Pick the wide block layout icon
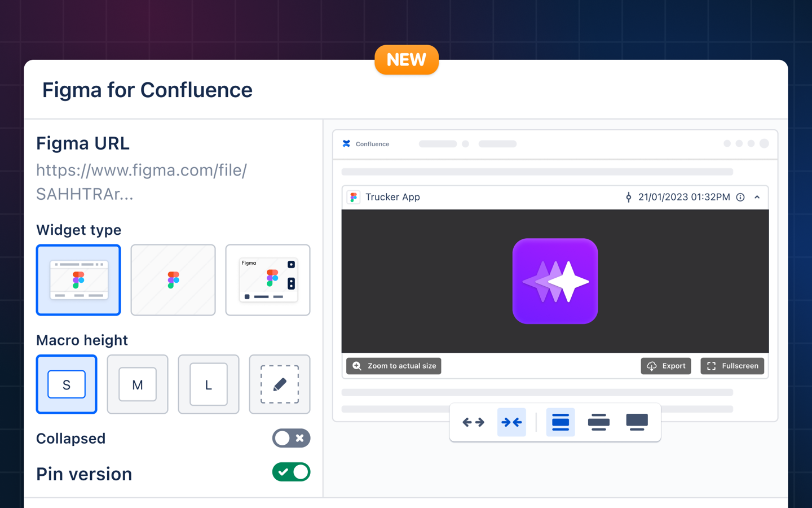 tap(637, 422)
